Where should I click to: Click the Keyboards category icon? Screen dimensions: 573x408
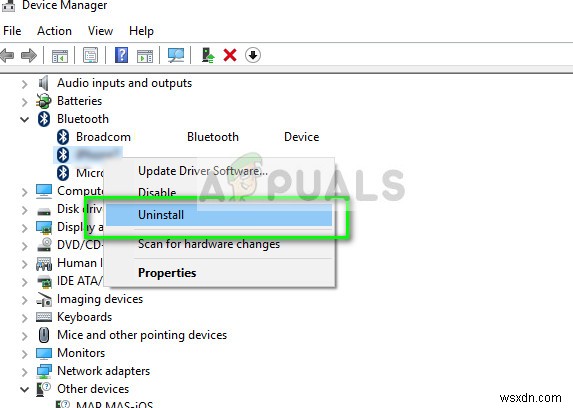click(x=44, y=317)
